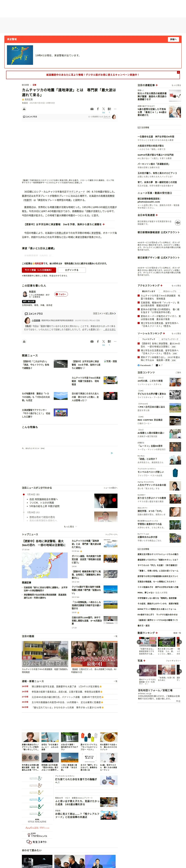Select フェイスブック social ranking tab
Image resolution: width=186 pixels, height=868 pixels.
pyautogui.click(x=148, y=339)
